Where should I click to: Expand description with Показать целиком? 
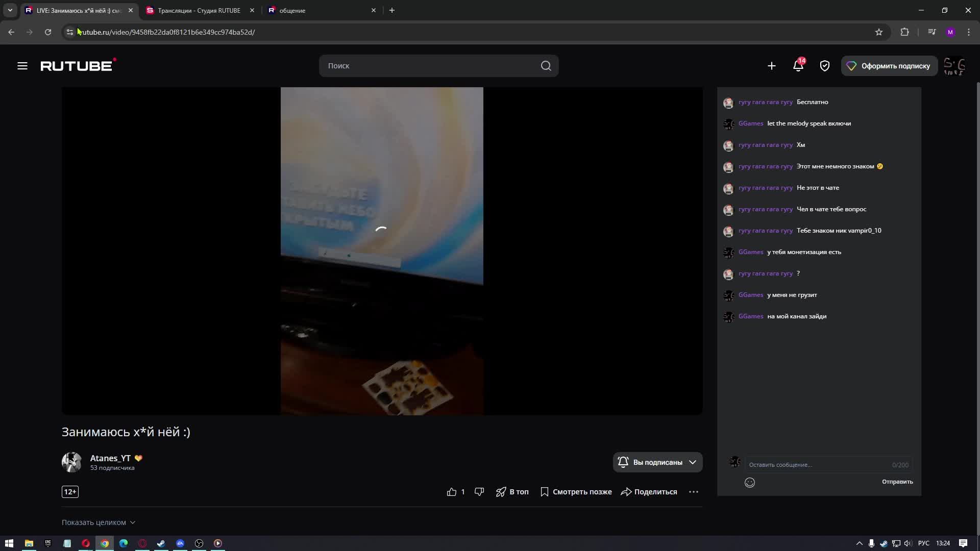tap(98, 522)
